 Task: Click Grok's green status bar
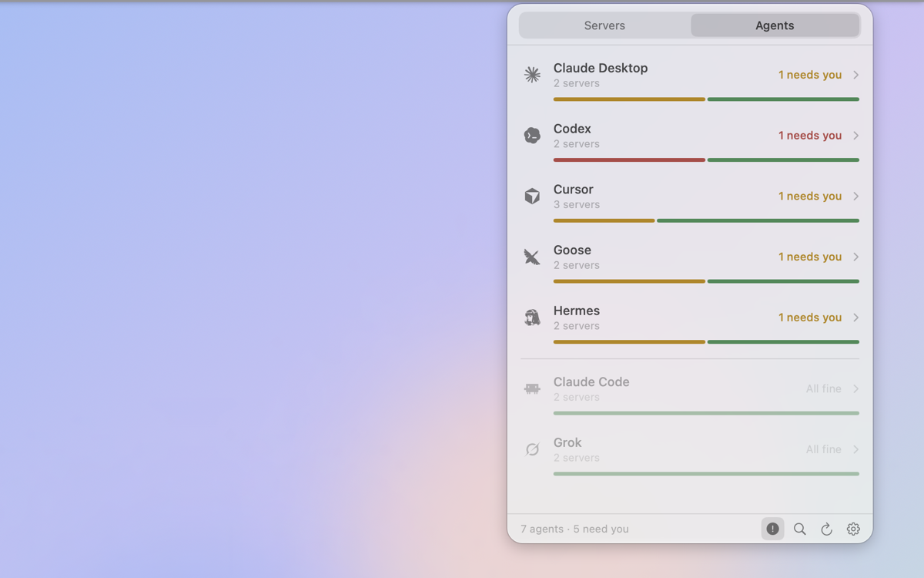tap(706, 474)
